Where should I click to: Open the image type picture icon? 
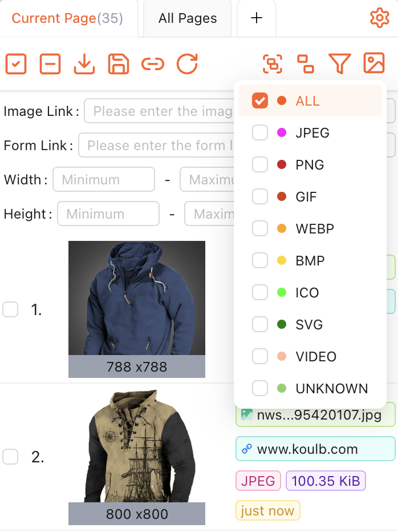pos(374,63)
